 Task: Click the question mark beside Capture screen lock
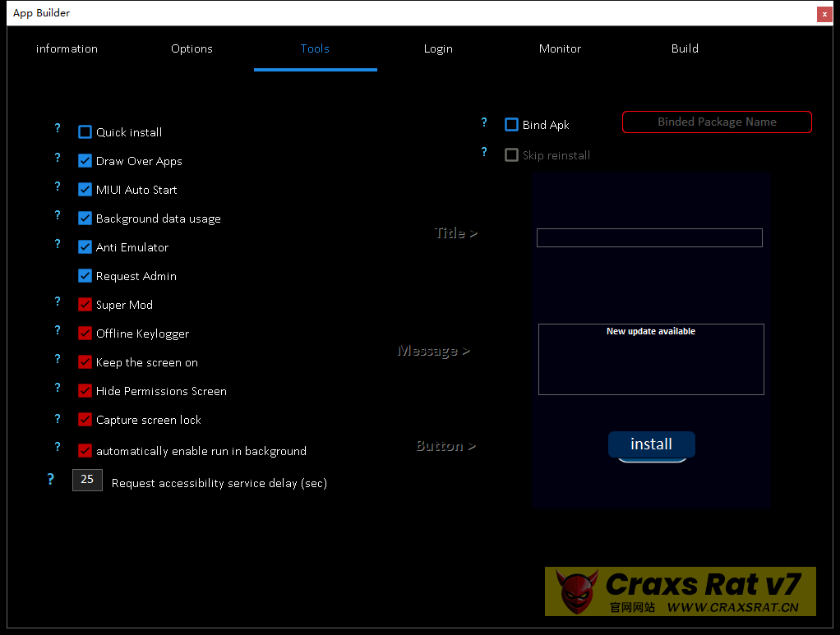[57, 419]
